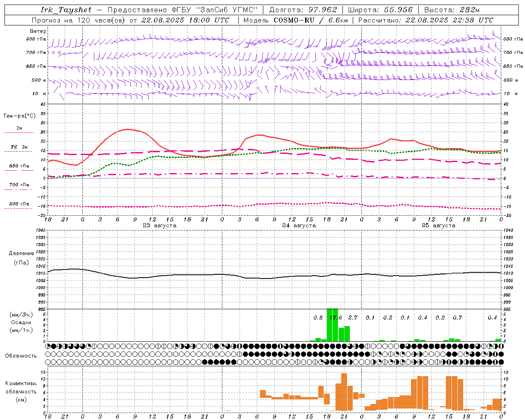Viewport: 525px width, 420px height.
Task: Select the provider text "ЗапСиб УГМС"
Action: click(x=227, y=10)
